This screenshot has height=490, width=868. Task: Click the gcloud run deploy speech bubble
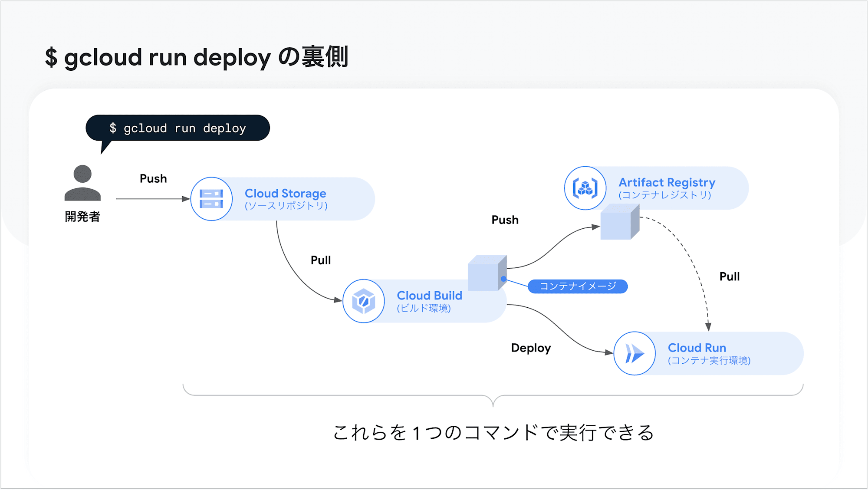[178, 128]
